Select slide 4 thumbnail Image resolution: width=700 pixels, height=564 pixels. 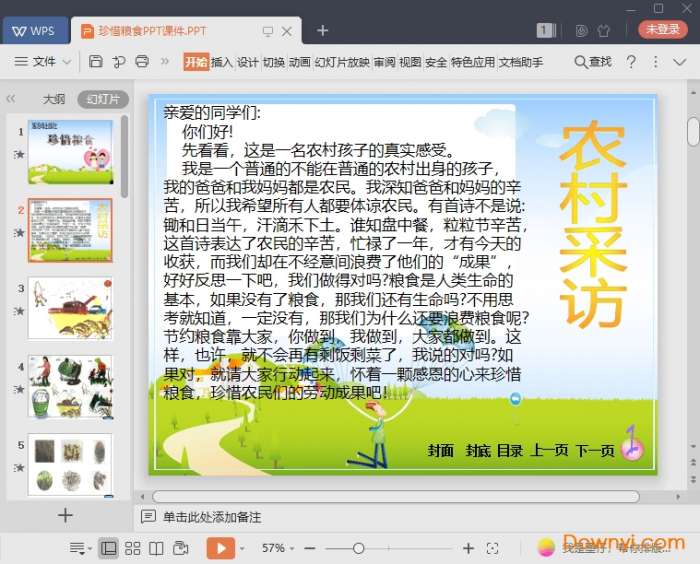coord(70,386)
